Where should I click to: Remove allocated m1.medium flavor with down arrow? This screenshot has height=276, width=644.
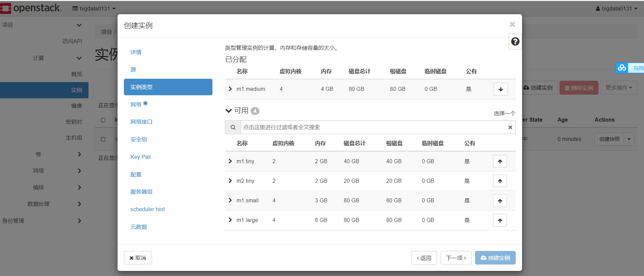click(500, 89)
